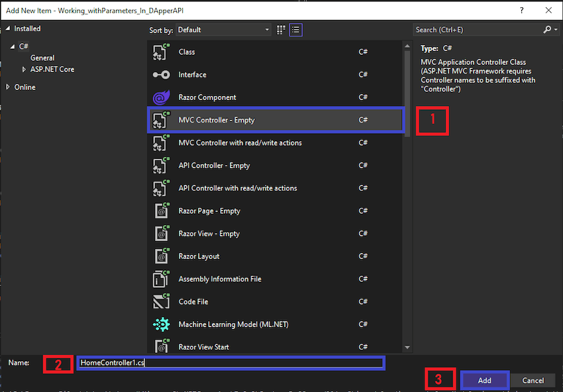Expand the Online tree node
The image size is (563, 392).
(x=8, y=87)
